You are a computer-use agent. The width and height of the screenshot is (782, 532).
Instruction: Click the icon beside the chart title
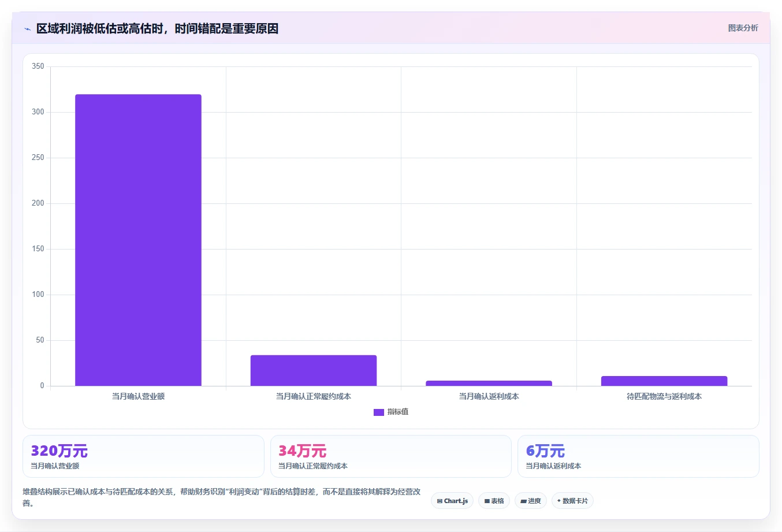[x=27, y=29]
